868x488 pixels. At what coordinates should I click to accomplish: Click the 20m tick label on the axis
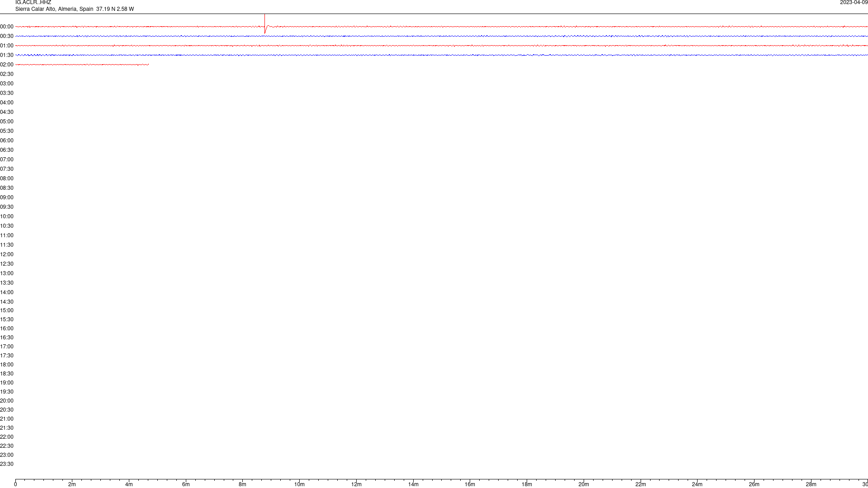coord(584,484)
